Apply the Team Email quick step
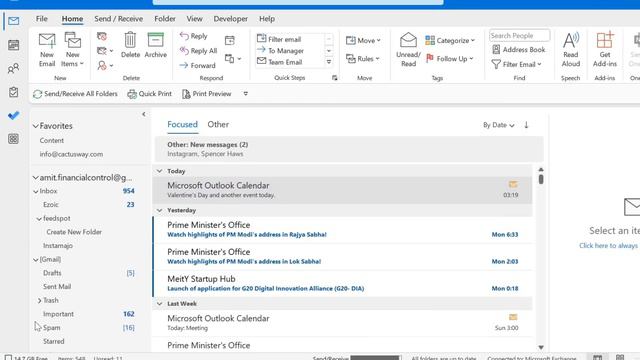This screenshot has height=360, width=640. pyautogui.click(x=280, y=62)
